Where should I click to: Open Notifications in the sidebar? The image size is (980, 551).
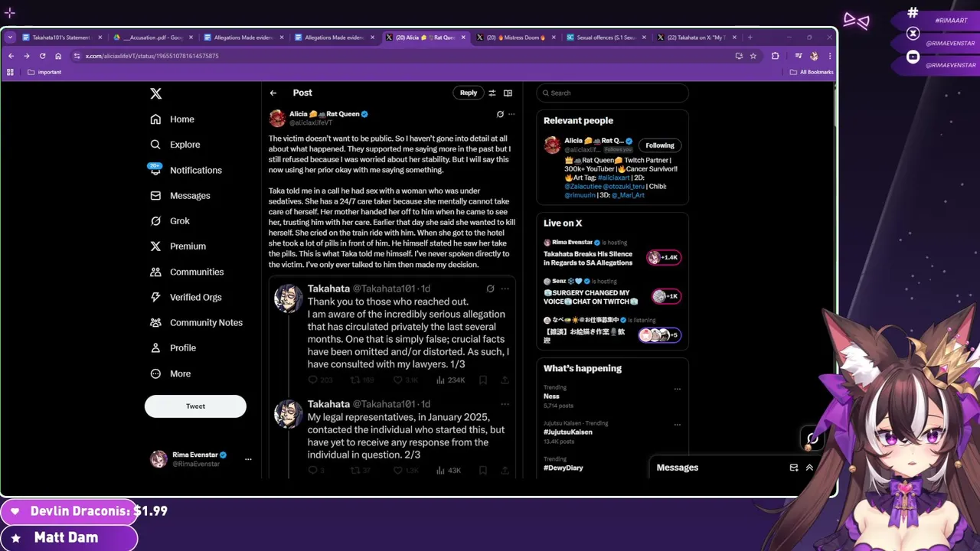[186, 170]
